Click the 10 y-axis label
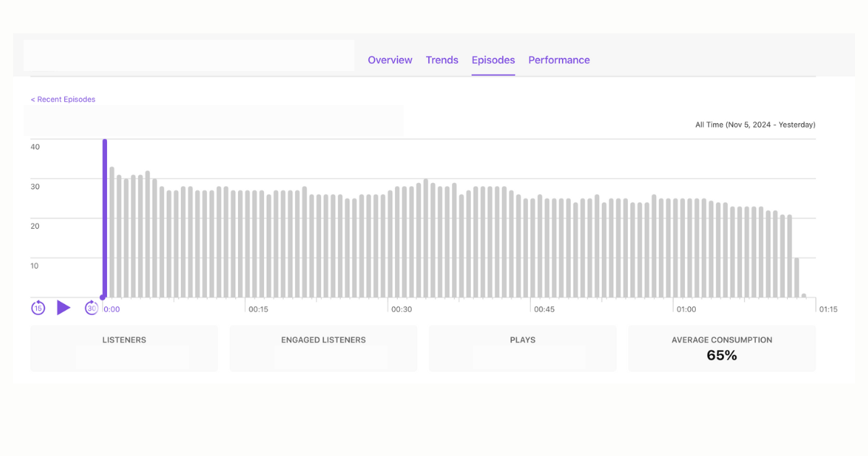Image resolution: width=868 pixels, height=456 pixels. coord(35,266)
